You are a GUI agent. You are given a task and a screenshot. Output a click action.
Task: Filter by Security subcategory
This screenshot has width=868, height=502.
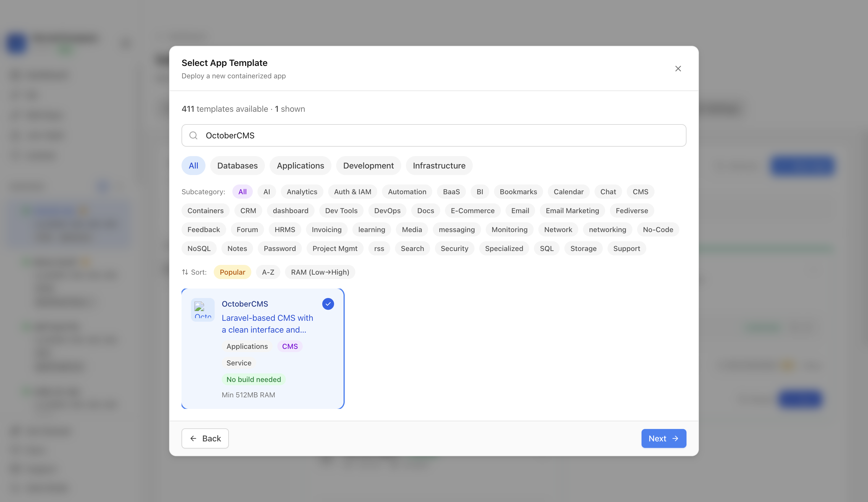pyautogui.click(x=454, y=248)
